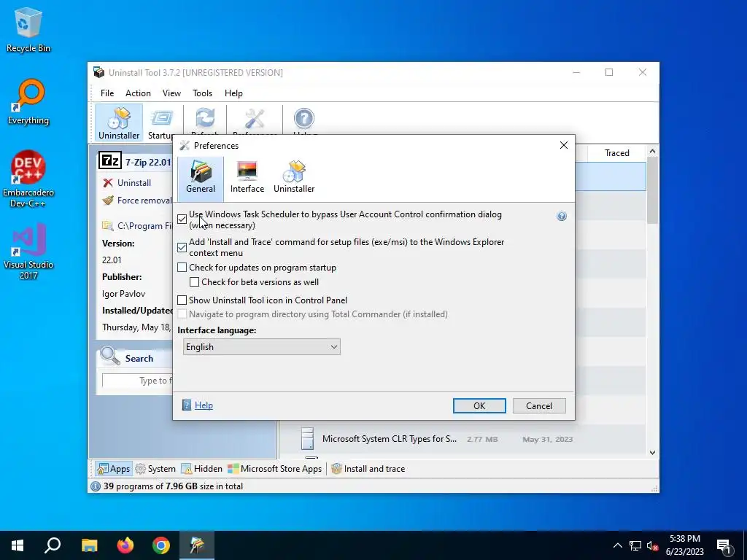Screen dimensions: 747x560
Task: Open Recycle Bin desktop icon
Action: click(x=28, y=29)
